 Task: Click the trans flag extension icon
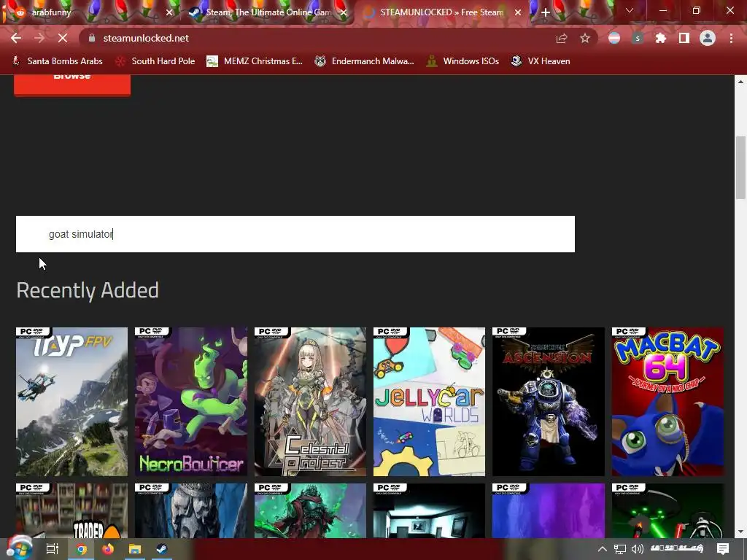[614, 39]
